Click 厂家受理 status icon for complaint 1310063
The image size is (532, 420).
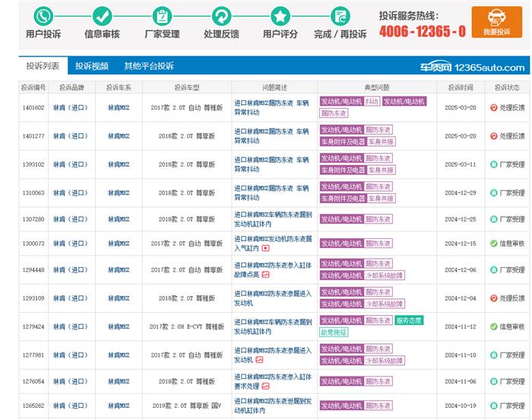494,192
